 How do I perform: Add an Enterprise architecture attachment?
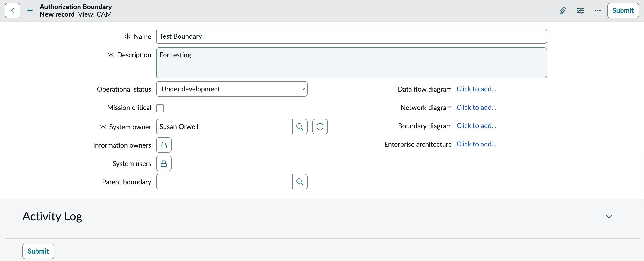pos(476,144)
